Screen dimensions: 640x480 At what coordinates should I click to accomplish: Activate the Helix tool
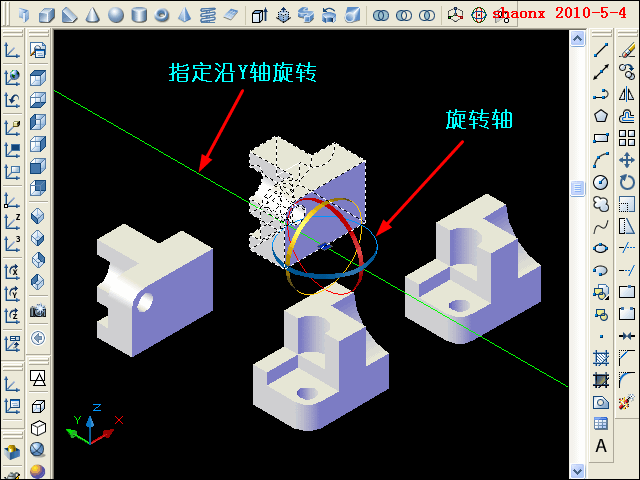pyautogui.click(x=208, y=15)
